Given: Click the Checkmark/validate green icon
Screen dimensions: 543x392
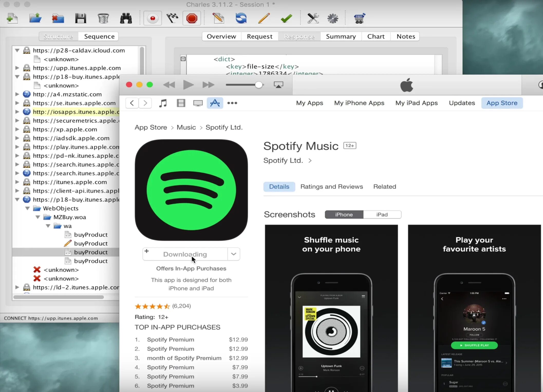Looking at the screenshot, I should pyautogui.click(x=286, y=18).
